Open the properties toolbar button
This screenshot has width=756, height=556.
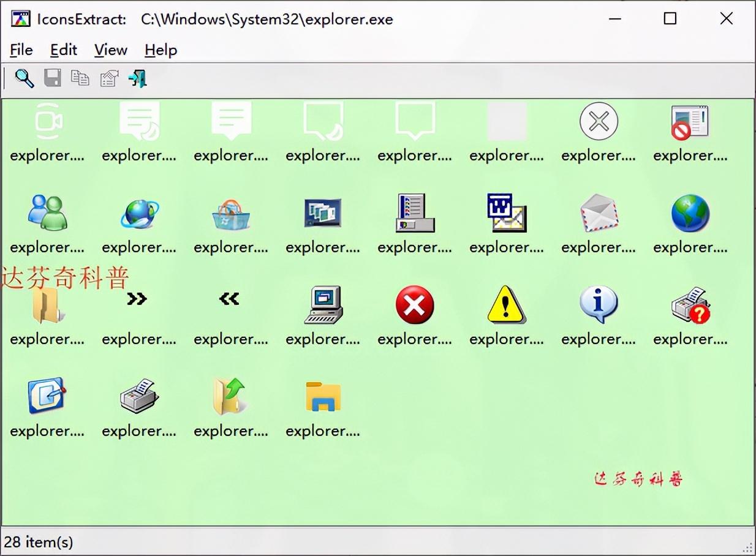coord(109,78)
